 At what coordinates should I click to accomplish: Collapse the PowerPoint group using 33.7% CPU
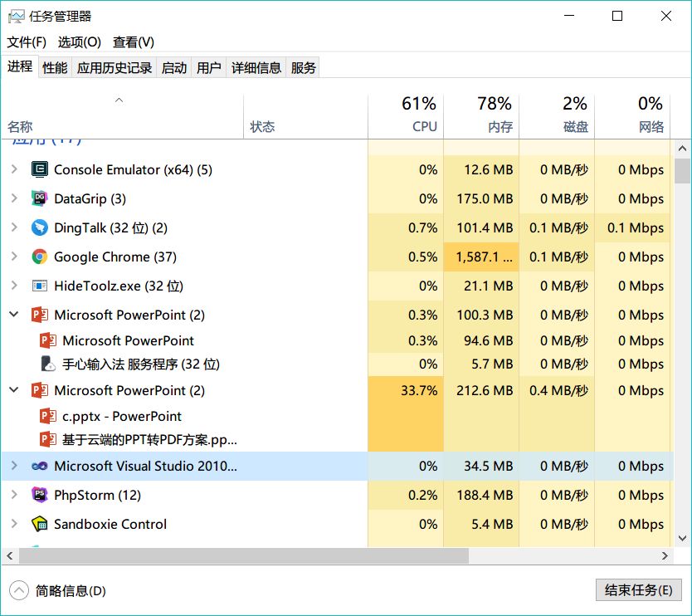point(14,390)
